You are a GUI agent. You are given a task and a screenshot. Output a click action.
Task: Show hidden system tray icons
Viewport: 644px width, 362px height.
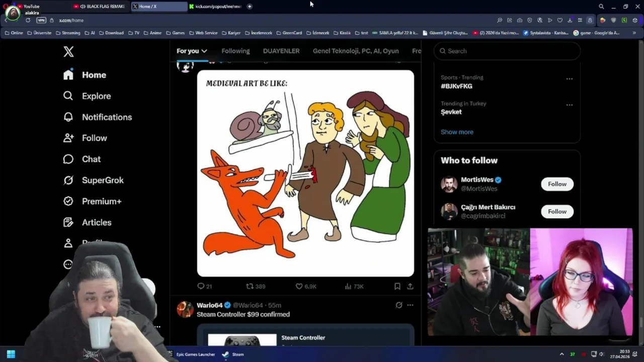(x=561, y=354)
